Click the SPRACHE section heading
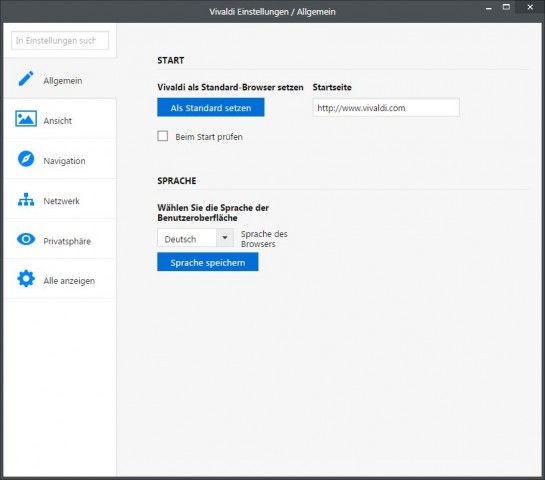This screenshot has height=480, width=545. click(177, 181)
